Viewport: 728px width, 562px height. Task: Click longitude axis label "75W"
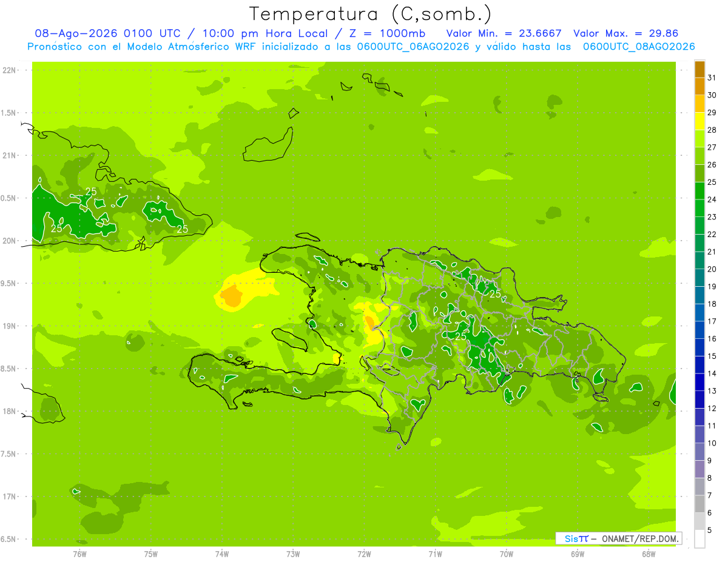151,554
